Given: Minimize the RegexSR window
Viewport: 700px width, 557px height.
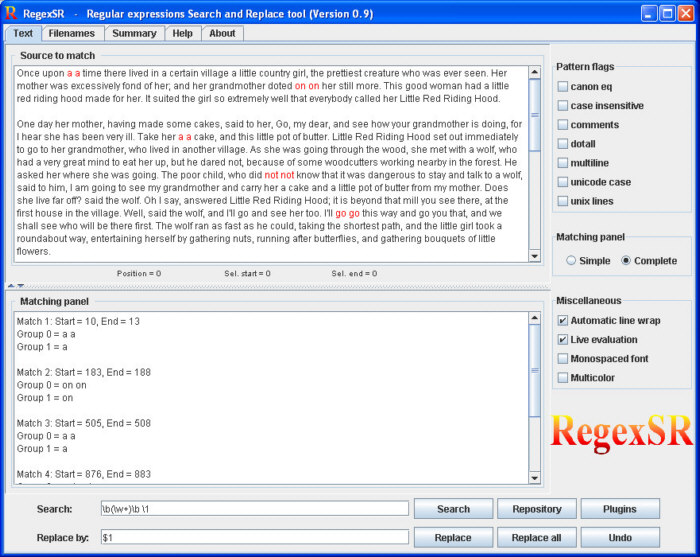Looking at the screenshot, I should coord(650,13).
